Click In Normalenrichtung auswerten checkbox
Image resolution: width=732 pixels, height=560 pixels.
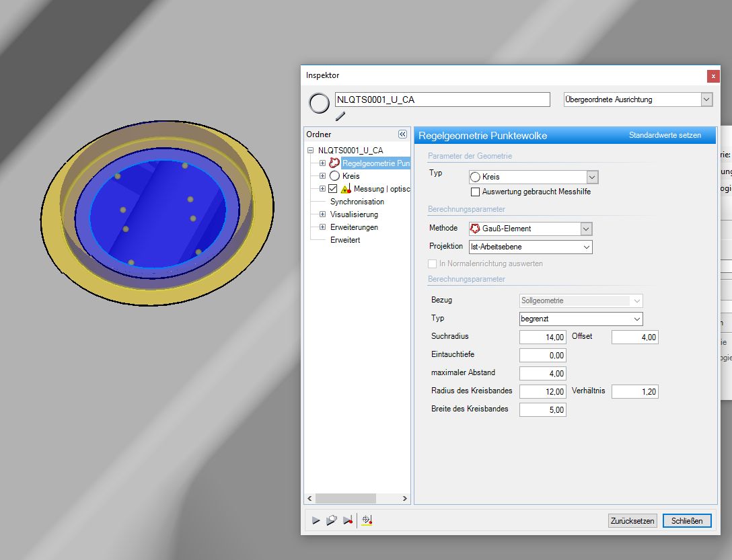point(433,264)
